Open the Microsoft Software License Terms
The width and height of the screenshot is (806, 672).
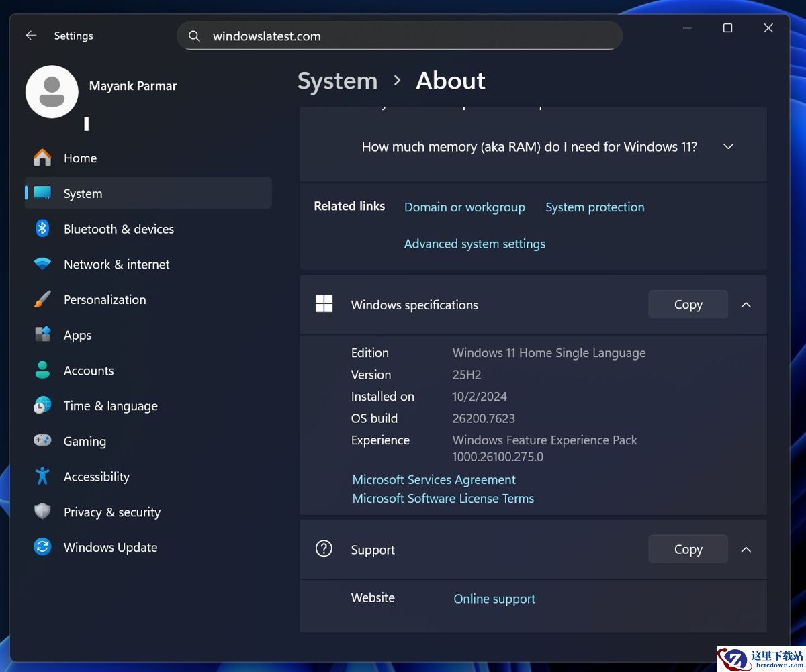(x=443, y=499)
